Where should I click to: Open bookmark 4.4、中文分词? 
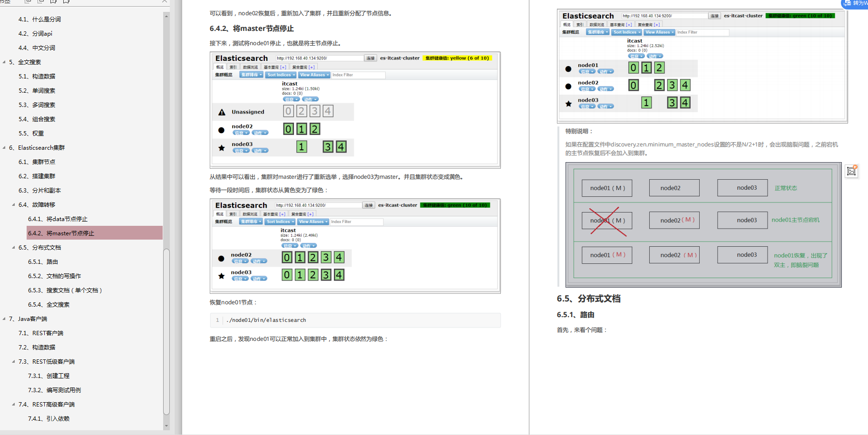coord(37,48)
